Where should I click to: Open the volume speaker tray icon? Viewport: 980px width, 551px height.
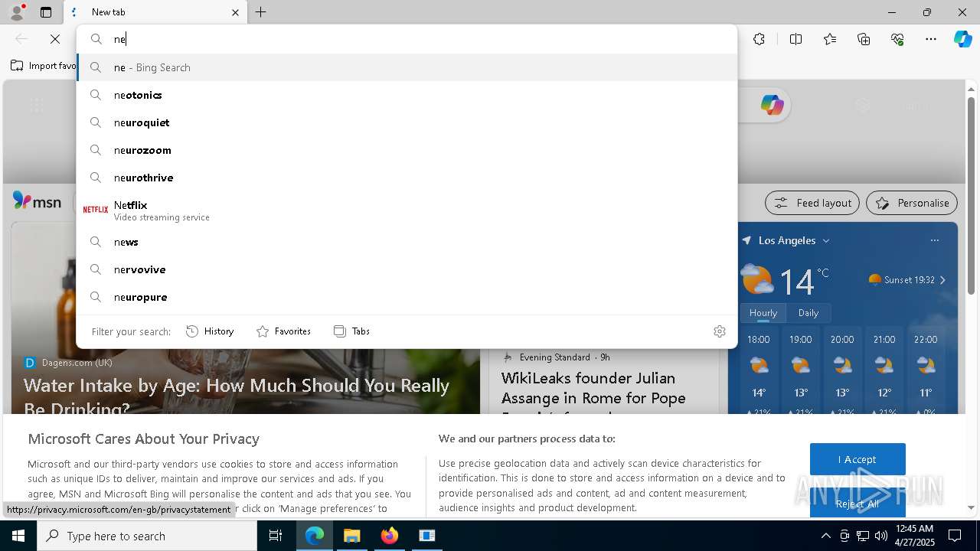click(880, 536)
